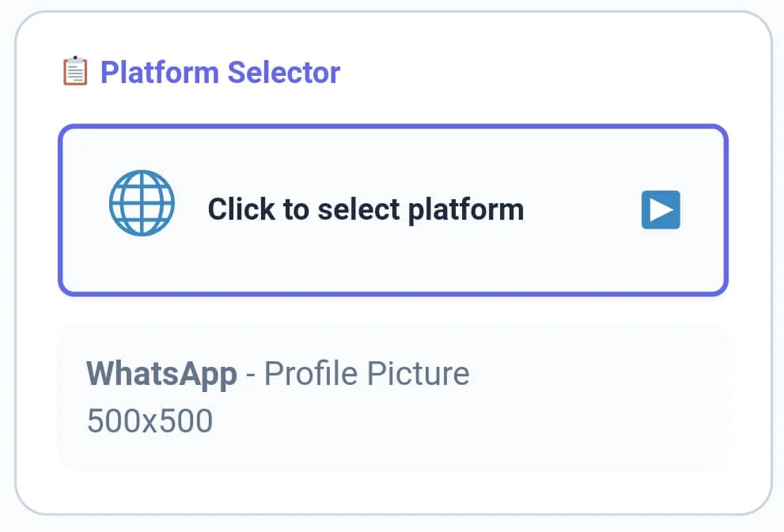Click the WhatsApp label text

coord(162,373)
